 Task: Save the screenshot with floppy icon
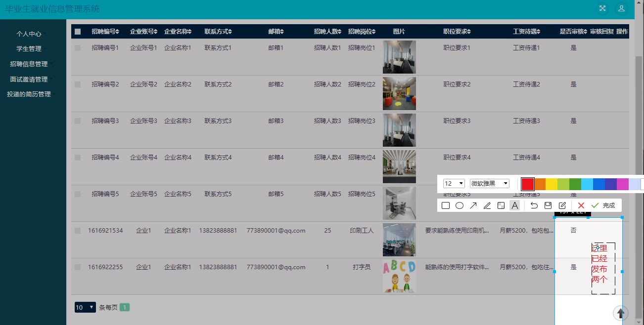[x=548, y=205]
